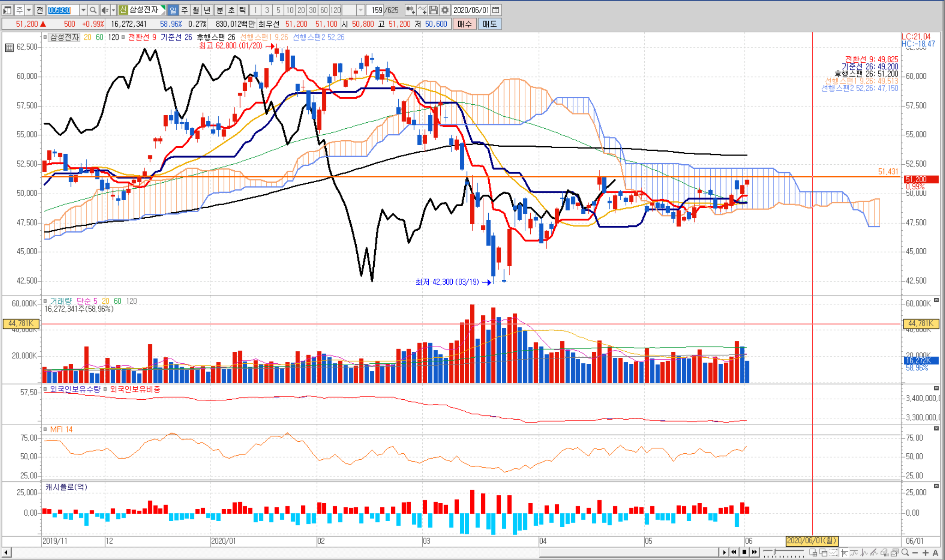Image resolution: width=945 pixels, height=560 pixels.
Task: Switch to 월 monthly chart period
Action: 196,10
